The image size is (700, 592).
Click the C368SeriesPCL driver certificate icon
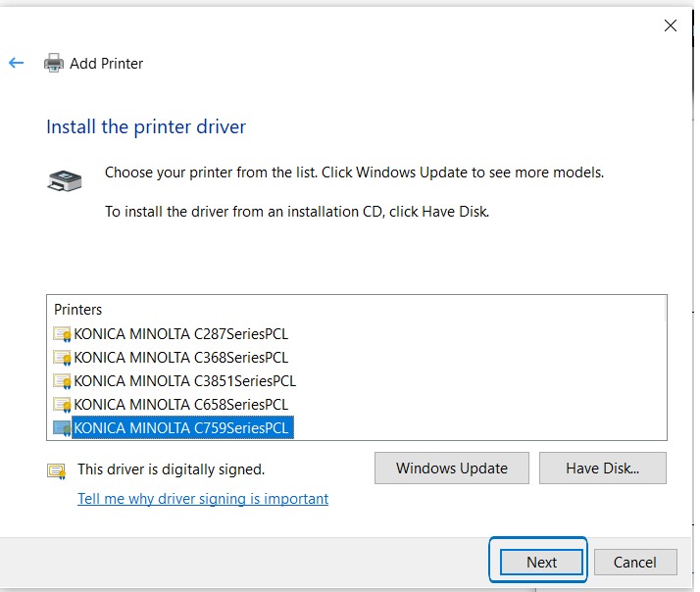62,358
